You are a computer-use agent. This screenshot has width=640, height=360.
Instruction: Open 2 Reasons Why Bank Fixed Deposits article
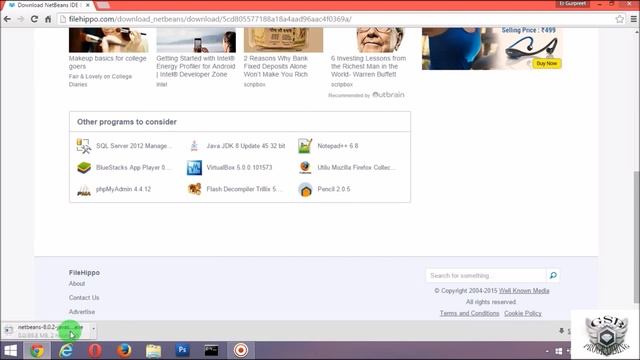pos(276,66)
